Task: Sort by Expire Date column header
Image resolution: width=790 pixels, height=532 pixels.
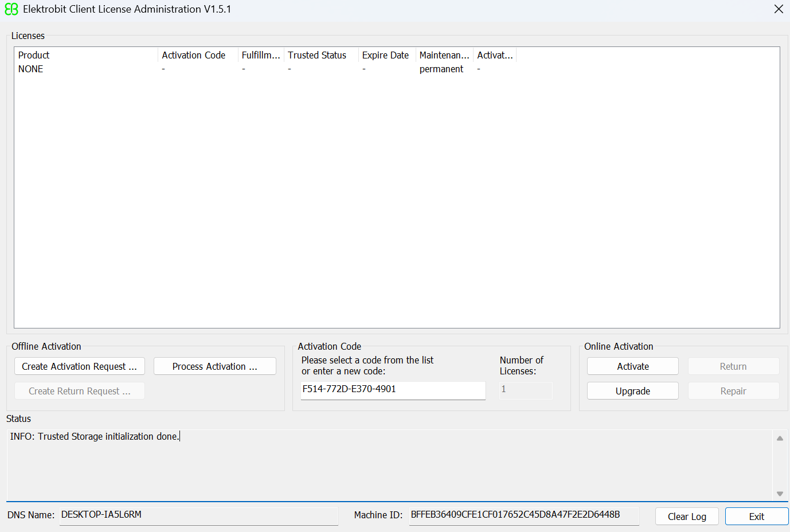Action: tap(387, 55)
